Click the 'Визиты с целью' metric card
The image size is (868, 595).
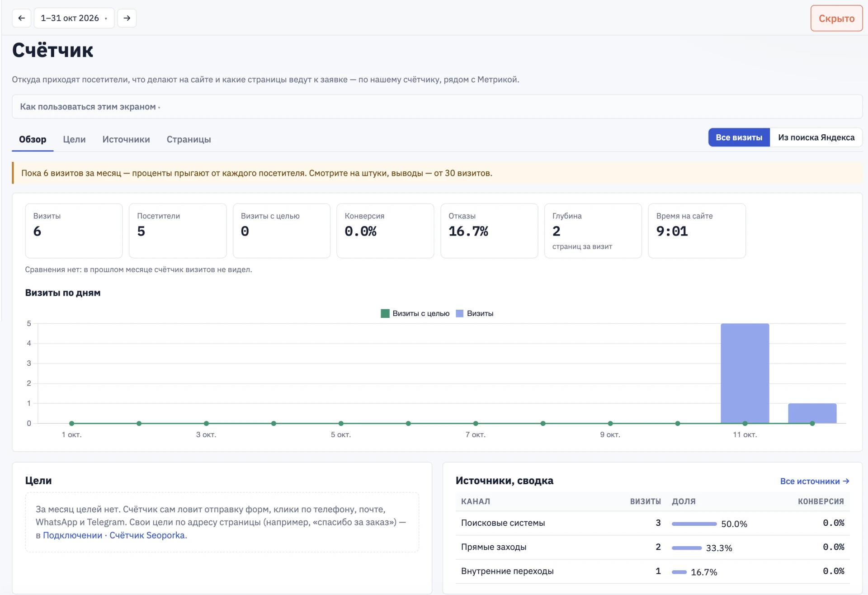coord(281,231)
